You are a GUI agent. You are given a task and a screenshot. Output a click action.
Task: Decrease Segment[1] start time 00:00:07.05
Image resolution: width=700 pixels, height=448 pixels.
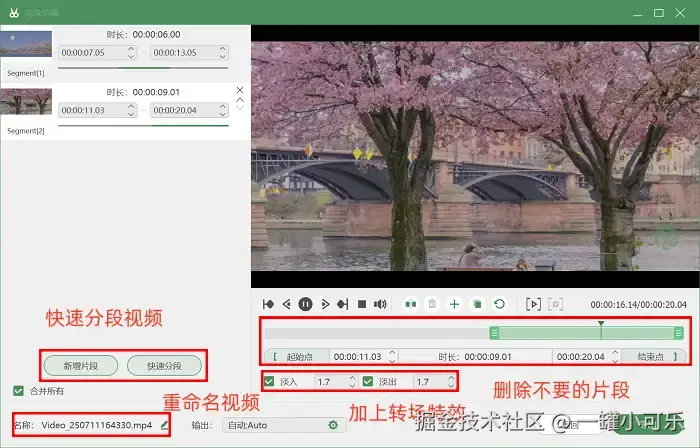(x=131, y=56)
